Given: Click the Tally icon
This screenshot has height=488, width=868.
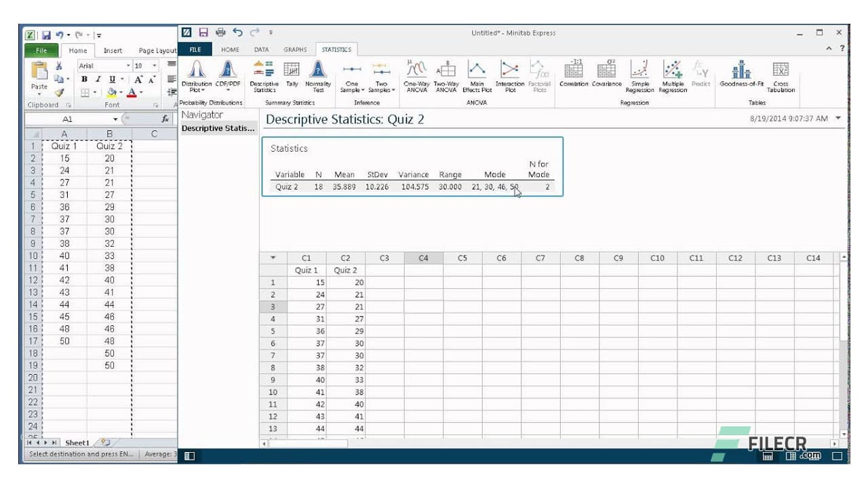Looking at the screenshot, I should tap(292, 76).
